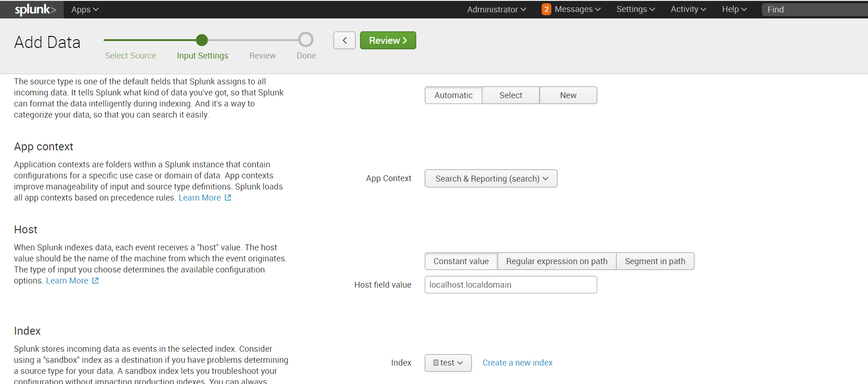
Task: Open the App Context dropdown
Action: pos(491,179)
